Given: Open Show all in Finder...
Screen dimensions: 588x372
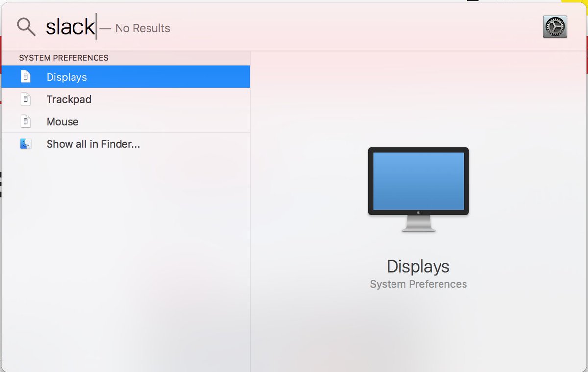Looking at the screenshot, I should pyautogui.click(x=126, y=144).
